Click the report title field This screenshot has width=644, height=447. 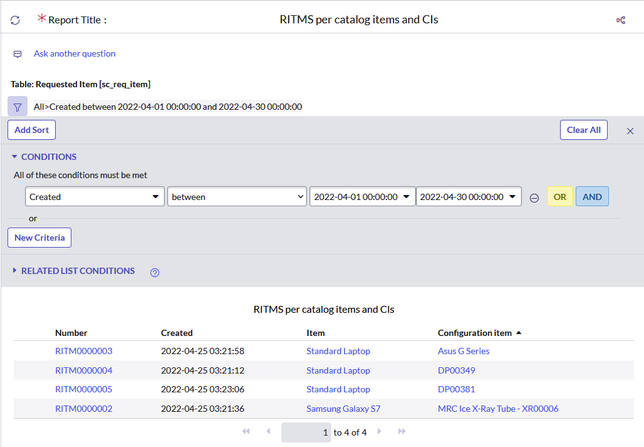coord(359,20)
